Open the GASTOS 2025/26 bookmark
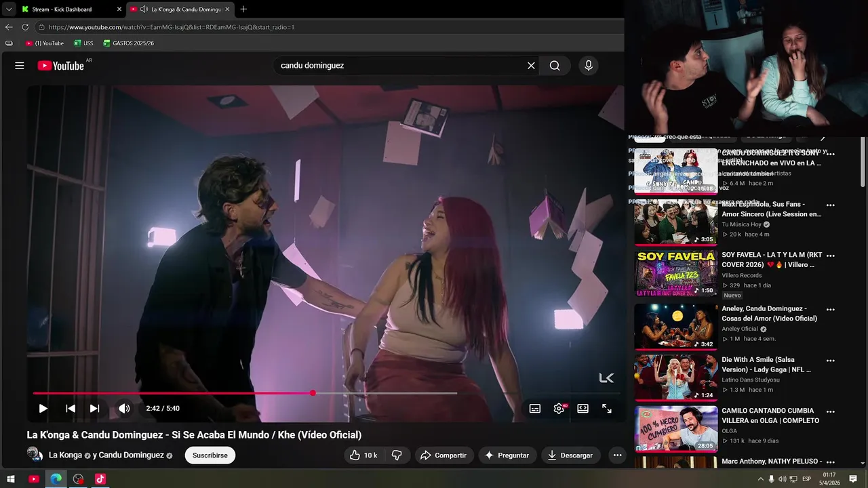This screenshot has width=868, height=488. tap(129, 43)
